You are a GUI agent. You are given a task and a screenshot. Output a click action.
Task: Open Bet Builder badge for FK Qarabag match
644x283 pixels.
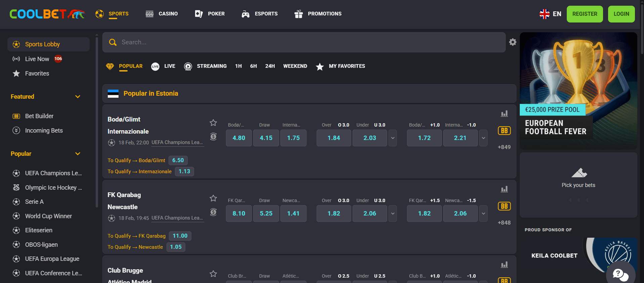pyautogui.click(x=504, y=206)
